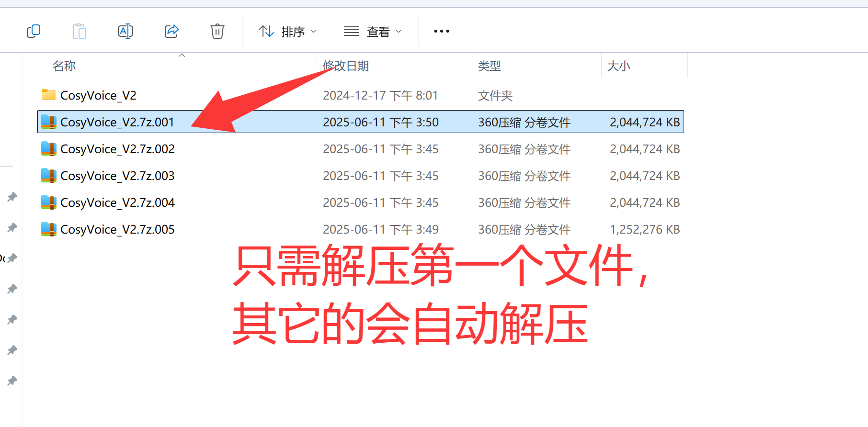
Task: Click the date 2025-06-11 下午 3:50
Action: pyautogui.click(x=381, y=123)
